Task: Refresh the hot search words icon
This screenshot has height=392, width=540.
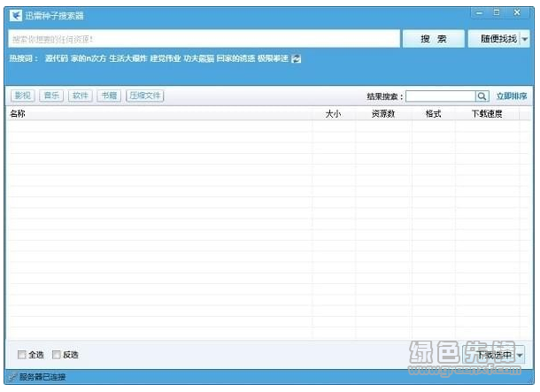Action: click(297, 59)
